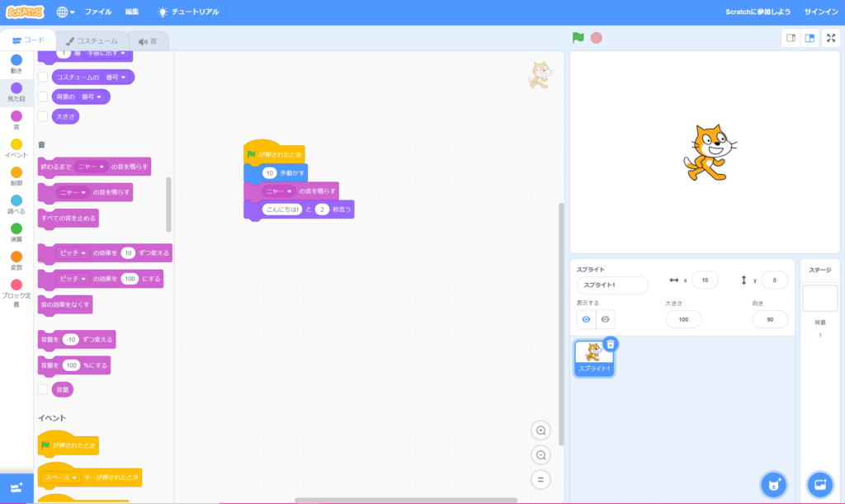The image size is (845, 504).
Task: Open the choose backdrop button
Action: click(x=820, y=483)
